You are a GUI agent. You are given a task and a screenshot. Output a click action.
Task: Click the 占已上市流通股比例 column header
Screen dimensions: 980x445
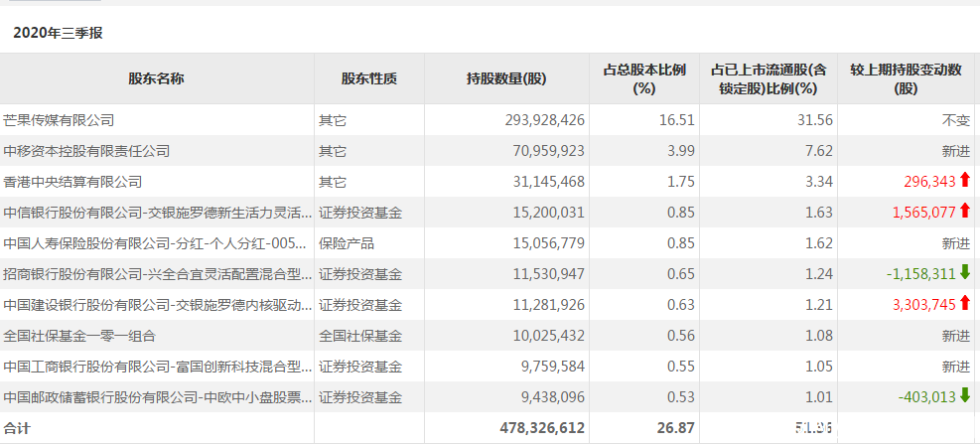pyautogui.click(x=769, y=78)
